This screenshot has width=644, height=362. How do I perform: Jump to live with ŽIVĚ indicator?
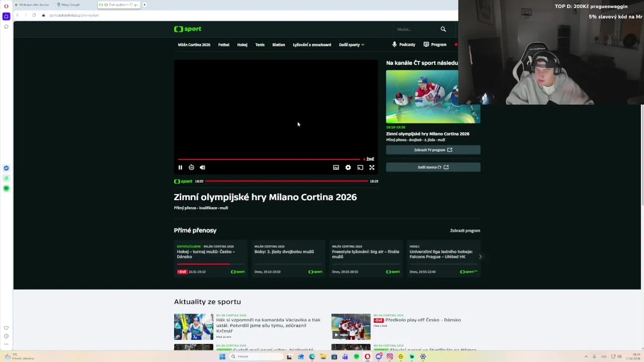pos(369,159)
